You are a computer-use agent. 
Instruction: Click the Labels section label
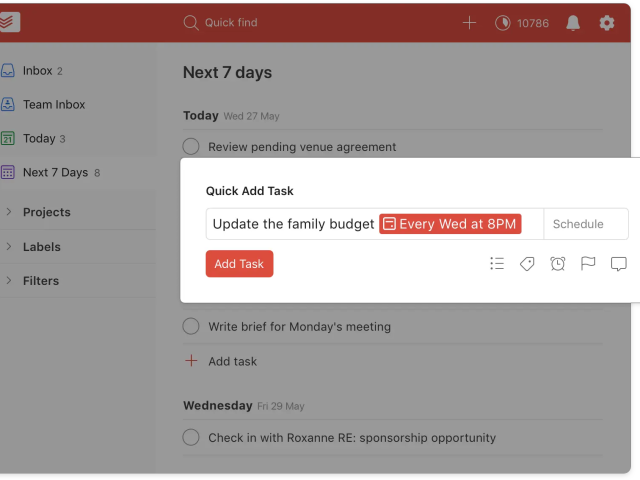(42, 247)
